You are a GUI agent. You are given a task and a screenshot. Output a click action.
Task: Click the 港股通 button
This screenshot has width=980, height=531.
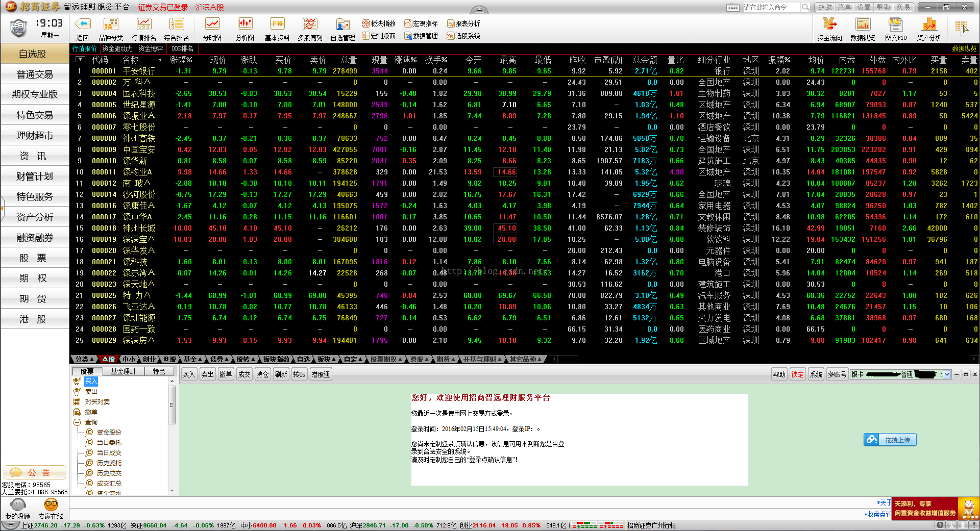tap(321, 374)
